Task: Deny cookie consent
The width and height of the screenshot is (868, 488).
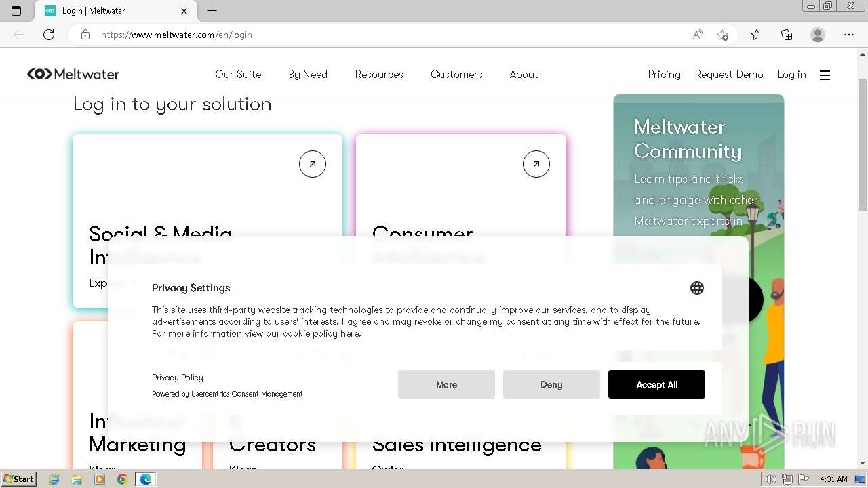Action: click(x=551, y=384)
